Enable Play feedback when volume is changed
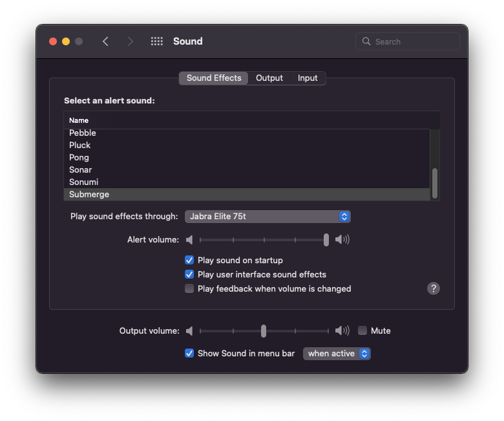 (x=189, y=288)
